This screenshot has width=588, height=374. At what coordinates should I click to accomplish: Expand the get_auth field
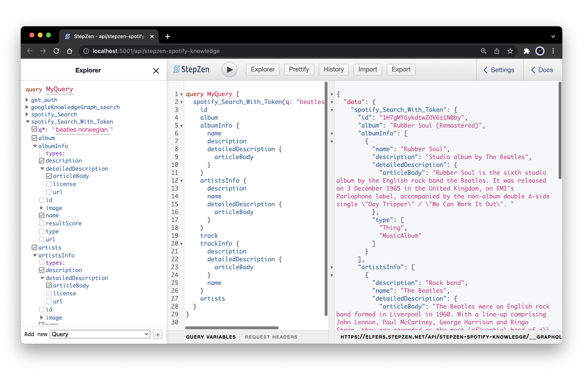pyautogui.click(x=27, y=100)
